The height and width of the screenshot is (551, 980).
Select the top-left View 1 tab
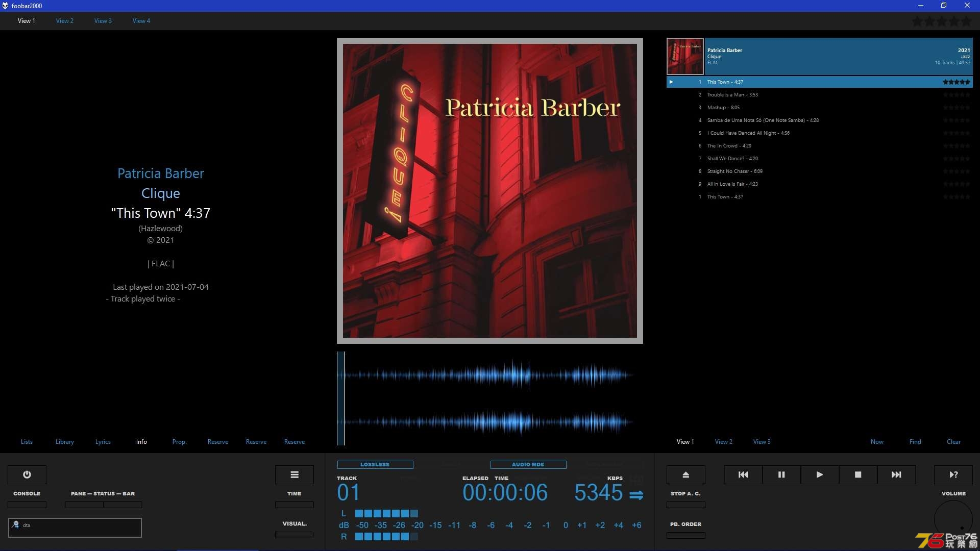(x=27, y=21)
